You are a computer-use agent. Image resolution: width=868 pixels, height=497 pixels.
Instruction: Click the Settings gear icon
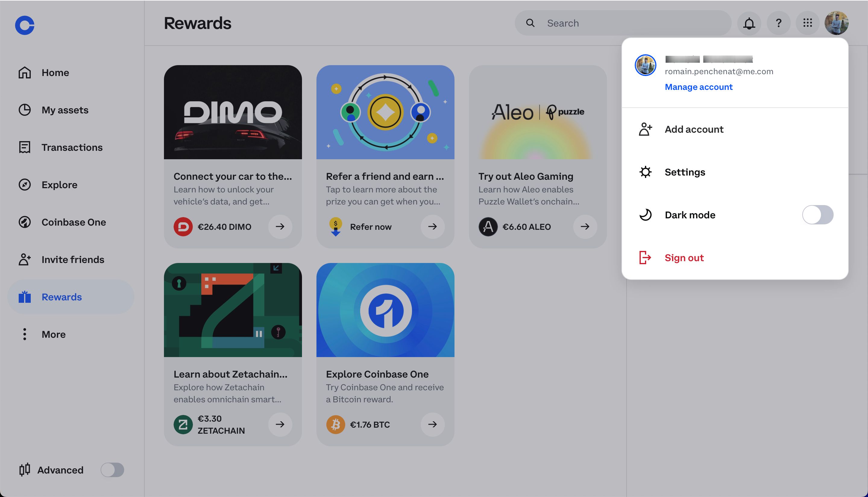pyautogui.click(x=645, y=172)
